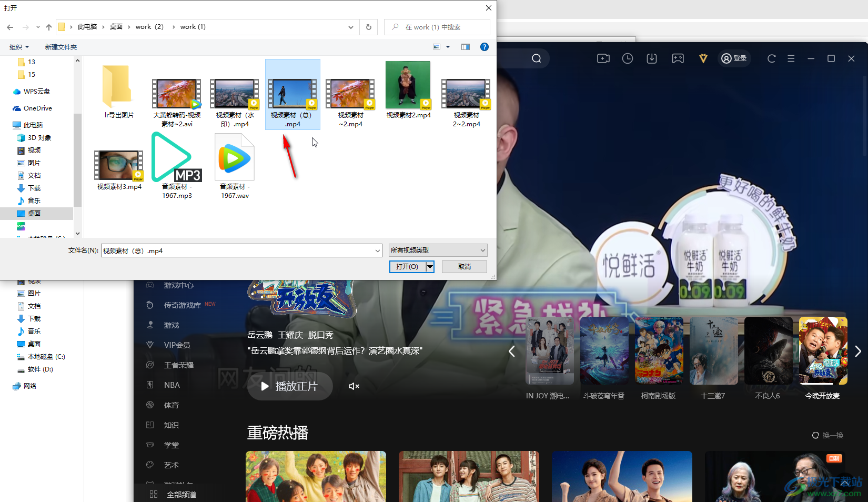Click the 打开(O) button
Image resolution: width=868 pixels, height=502 pixels.
tap(407, 267)
